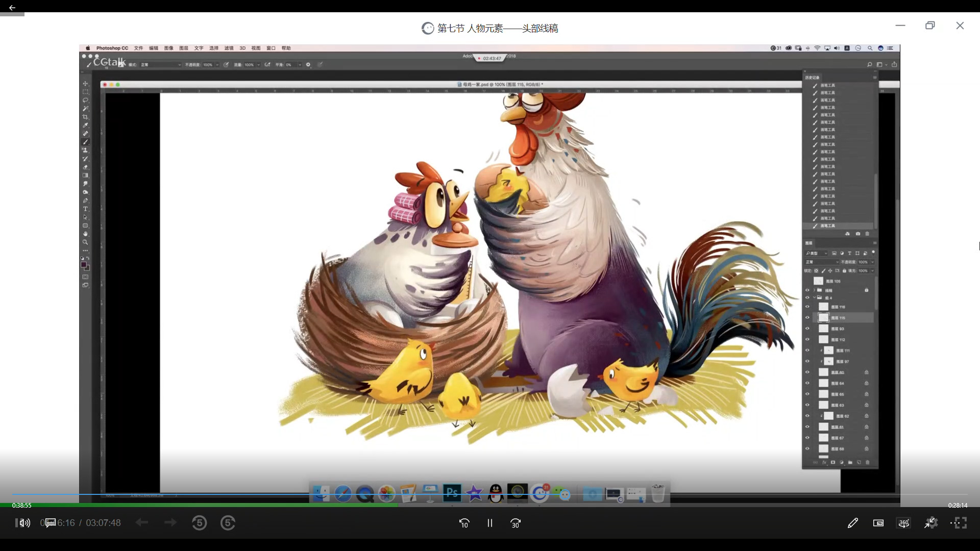
Task: Open the smoothing 平滑 dropdown arrow
Action: pos(300,65)
